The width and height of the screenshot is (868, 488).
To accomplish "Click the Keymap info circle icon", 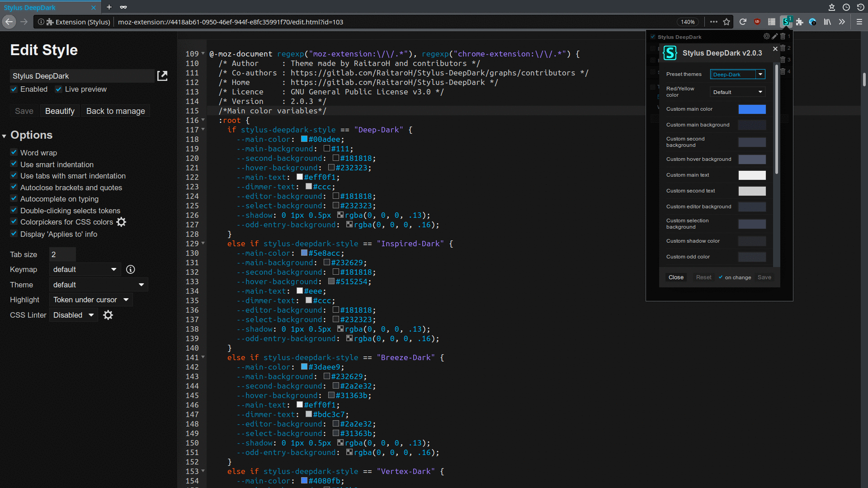I will click(x=130, y=269).
